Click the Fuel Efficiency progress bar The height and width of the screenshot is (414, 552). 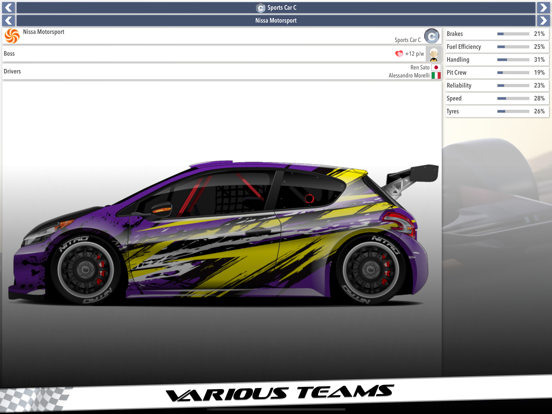[x=513, y=47]
